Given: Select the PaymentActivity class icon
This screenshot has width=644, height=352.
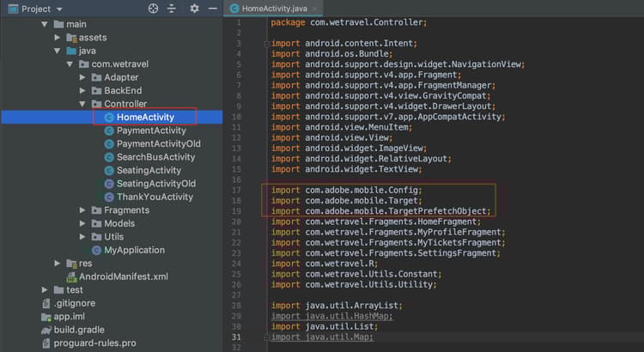Looking at the screenshot, I should tap(109, 130).
